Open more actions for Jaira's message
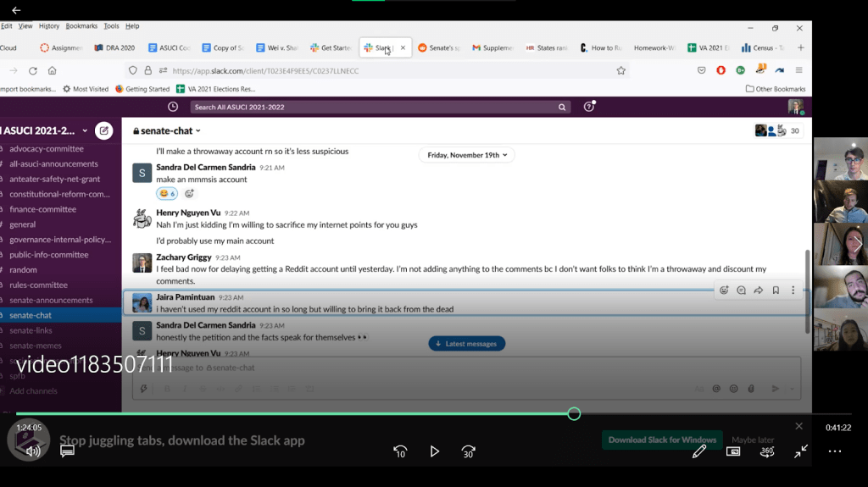The width and height of the screenshot is (868, 487). coord(793,291)
